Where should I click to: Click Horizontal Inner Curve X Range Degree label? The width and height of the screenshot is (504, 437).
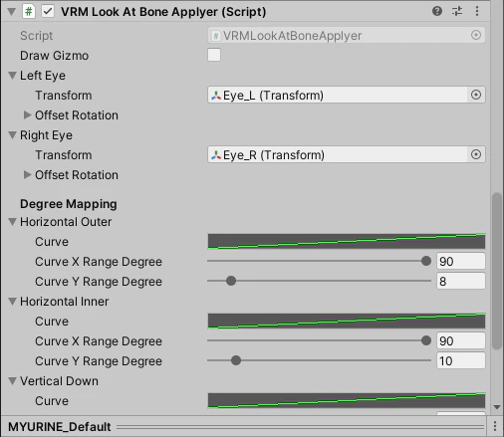pyautogui.click(x=99, y=341)
